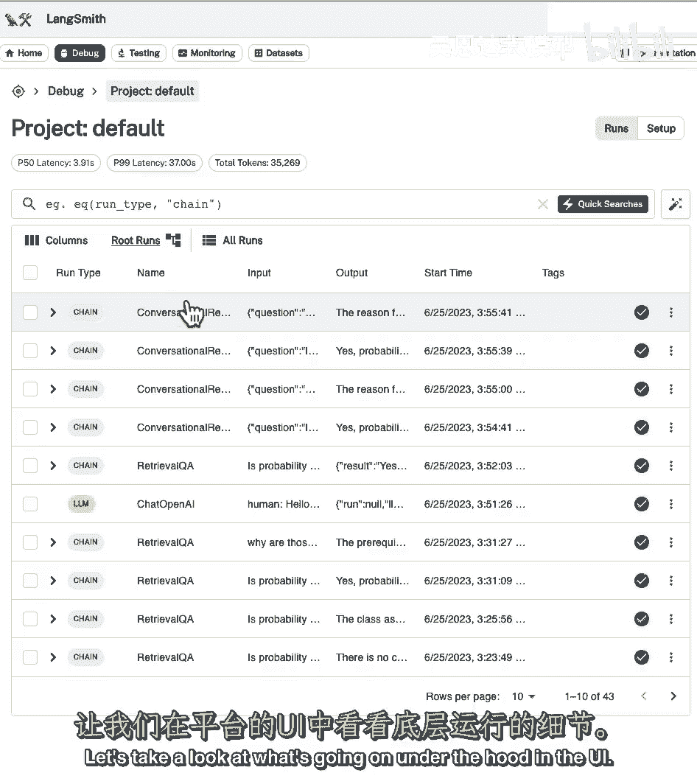The height and width of the screenshot is (784, 697).
Task: Click the Root Runs tree hierarchy icon
Action: click(173, 240)
